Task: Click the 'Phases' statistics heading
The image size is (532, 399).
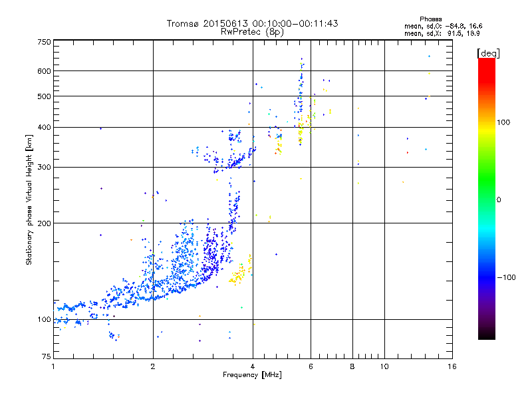Action: [x=430, y=19]
